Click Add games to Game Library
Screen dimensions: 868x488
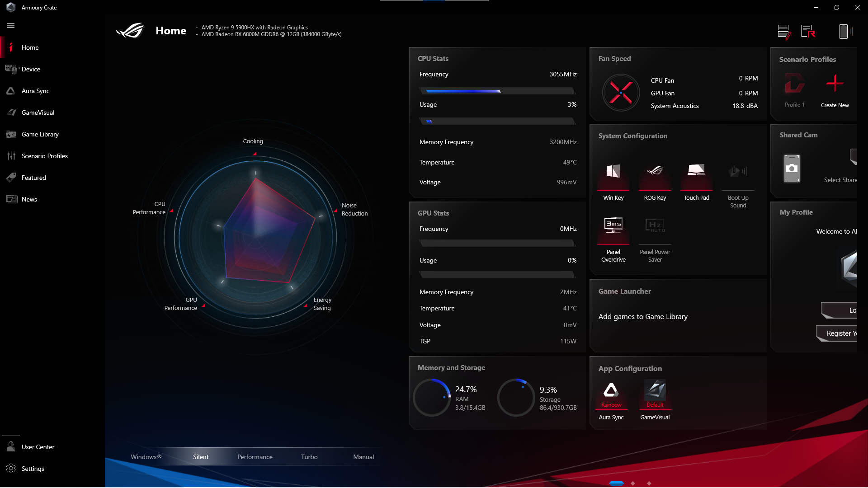[x=642, y=317]
